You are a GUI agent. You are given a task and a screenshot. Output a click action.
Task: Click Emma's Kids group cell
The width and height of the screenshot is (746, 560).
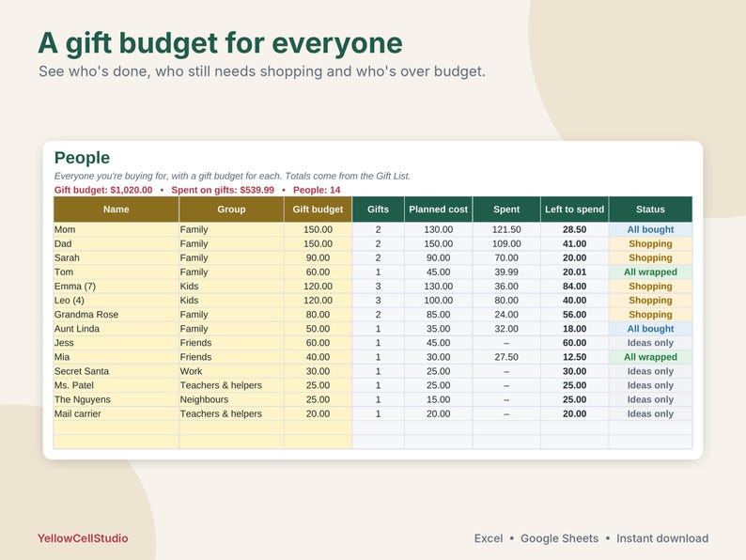tap(231, 287)
